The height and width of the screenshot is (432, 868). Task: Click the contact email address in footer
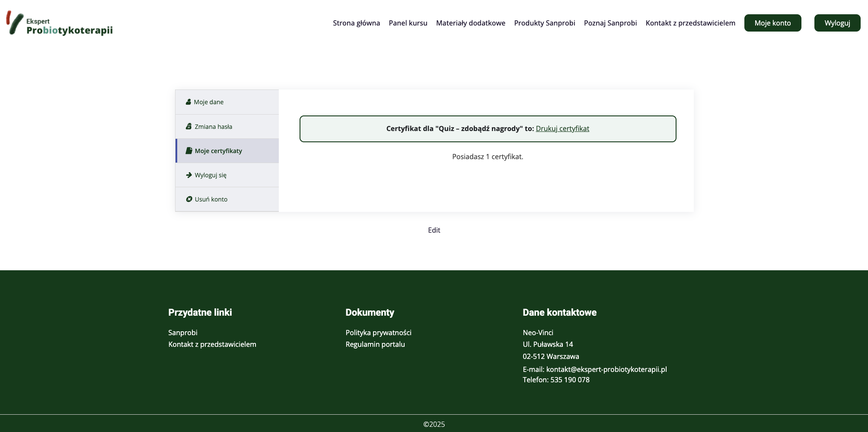606,369
